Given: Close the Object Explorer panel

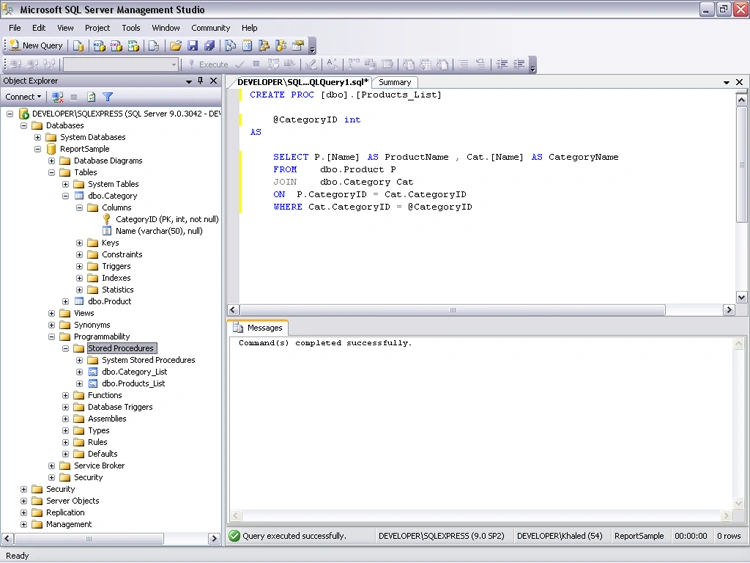Looking at the screenshot, I should [214, 81].
